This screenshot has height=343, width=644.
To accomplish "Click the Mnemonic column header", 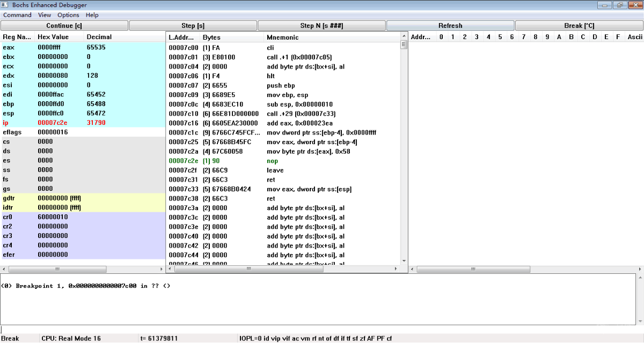I will (x=332, y=37).
